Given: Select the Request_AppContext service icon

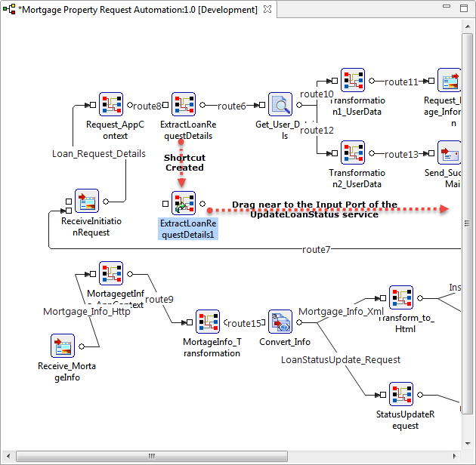Looking at the screenshot, I should 111,104.
